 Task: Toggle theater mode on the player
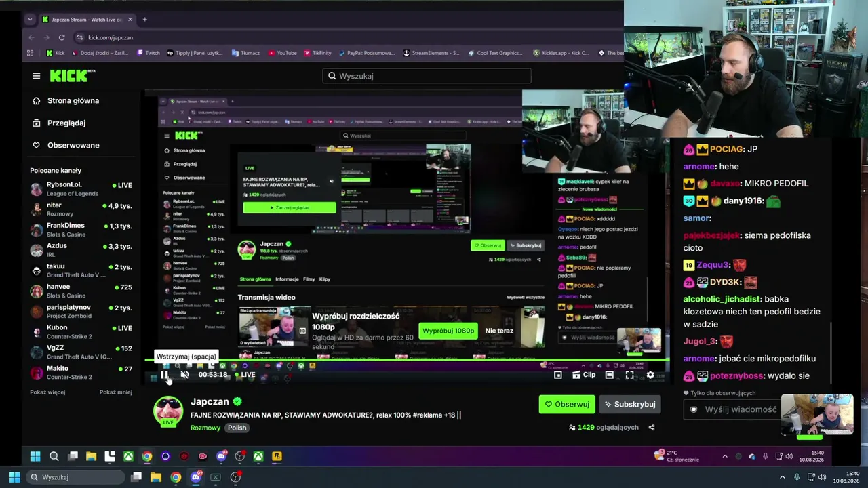[x=609, y=375]
